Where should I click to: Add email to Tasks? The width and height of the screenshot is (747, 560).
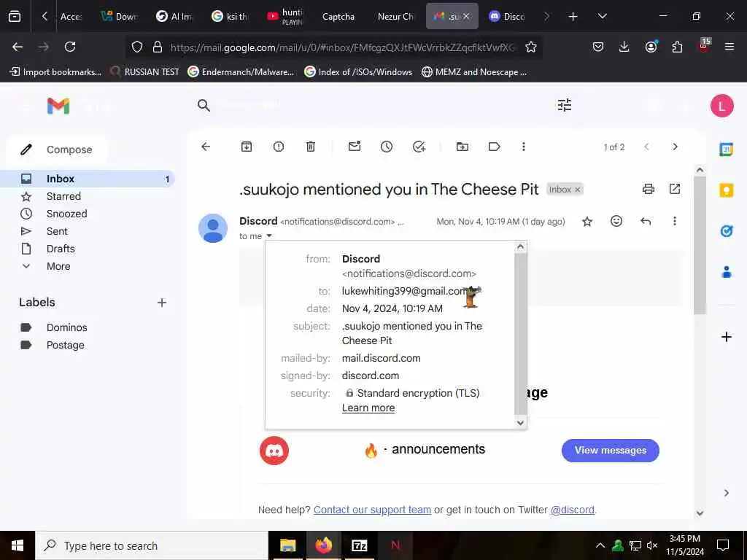tap(419, 147)
